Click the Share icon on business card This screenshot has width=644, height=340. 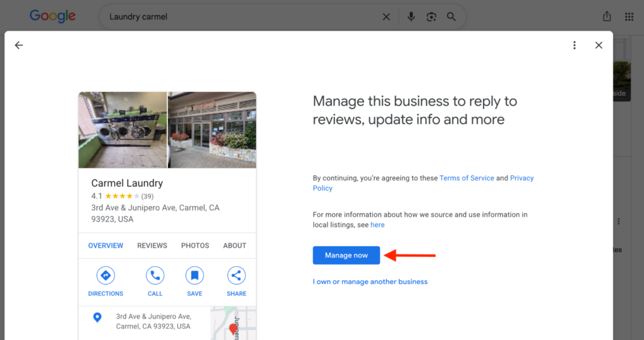pyautogui.click(x=236, y=275)
